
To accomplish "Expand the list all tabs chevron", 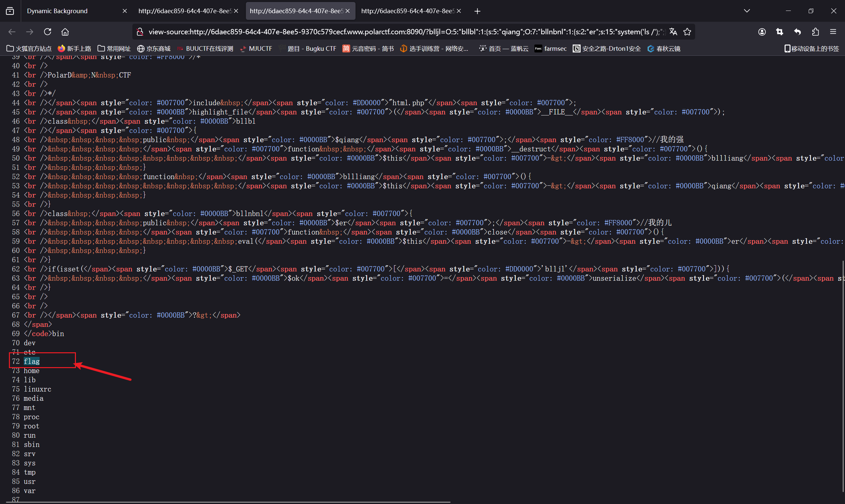I will point(747,11).
